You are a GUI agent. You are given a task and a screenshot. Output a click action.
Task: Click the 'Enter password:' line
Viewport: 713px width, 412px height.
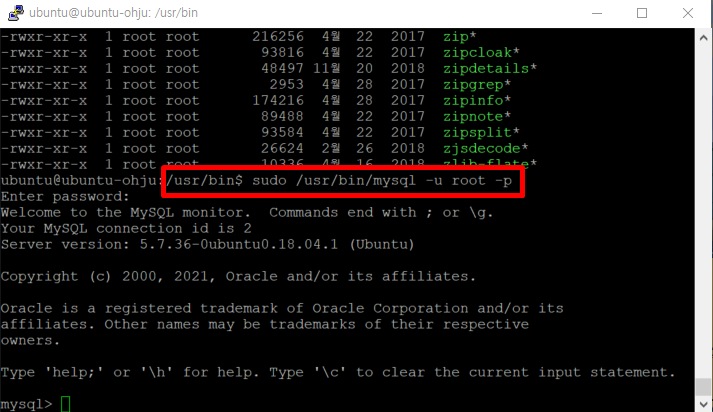click(65, 196)
